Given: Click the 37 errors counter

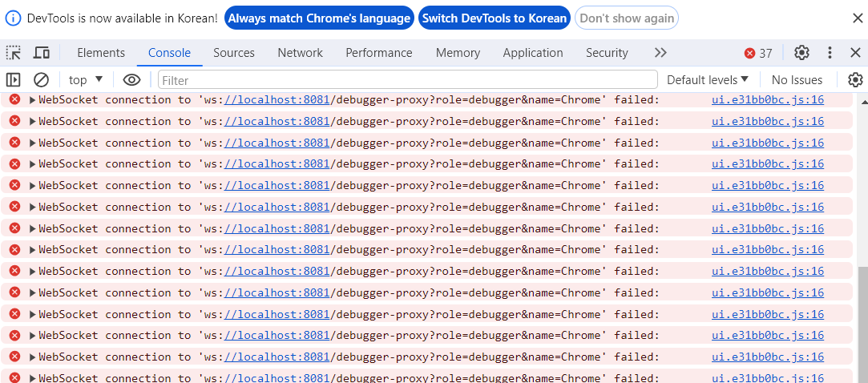Looking at the screenshot, I should click(758, 53).
